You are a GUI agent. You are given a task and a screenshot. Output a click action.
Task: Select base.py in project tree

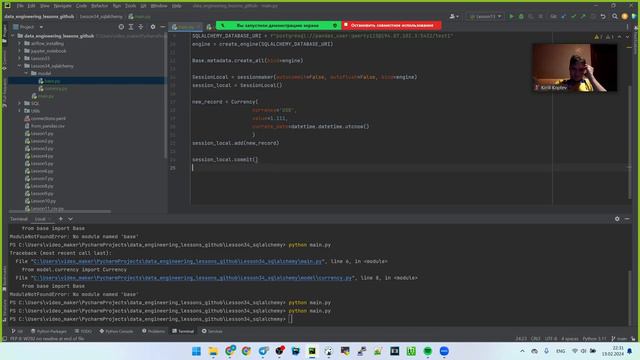click(x=52, y=81)
